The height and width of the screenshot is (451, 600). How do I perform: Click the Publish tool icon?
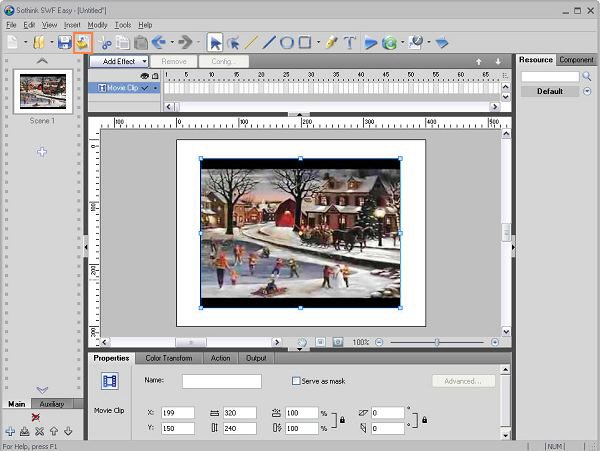point(416,42)
